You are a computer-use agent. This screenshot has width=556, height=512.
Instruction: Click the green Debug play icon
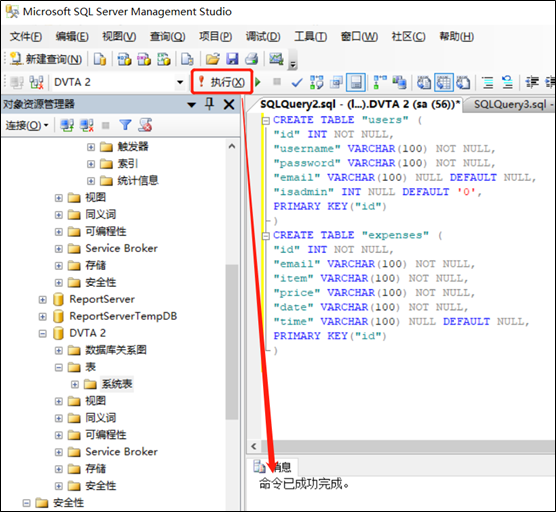point(258,82)
